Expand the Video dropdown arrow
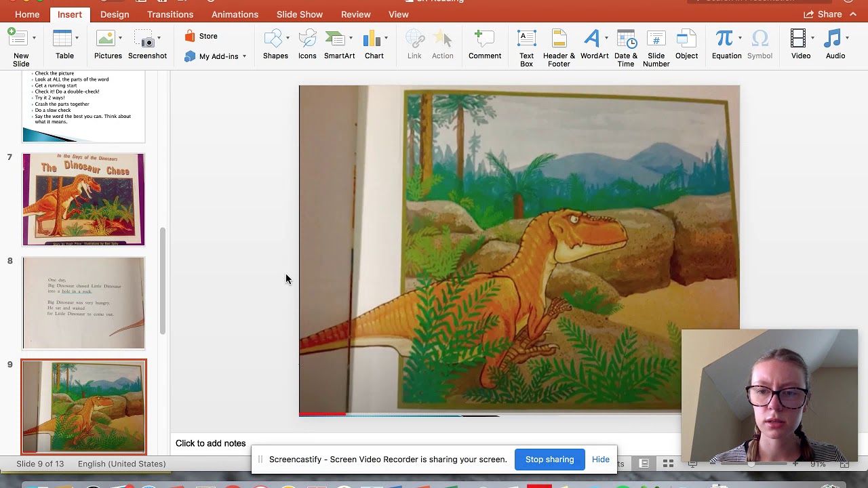Image resolution: width=868 pixels, height=488 pixels. click(x=812, y=38)
